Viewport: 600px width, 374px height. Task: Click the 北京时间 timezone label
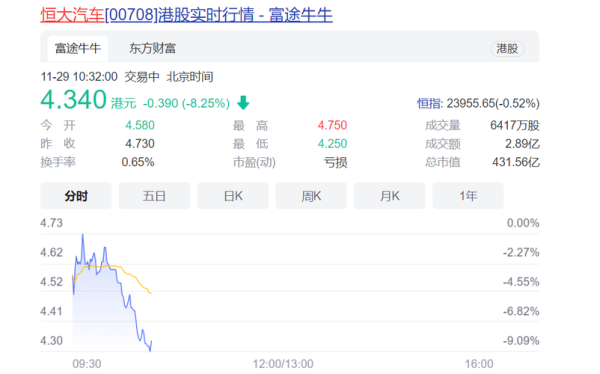[x=190, y=77]
